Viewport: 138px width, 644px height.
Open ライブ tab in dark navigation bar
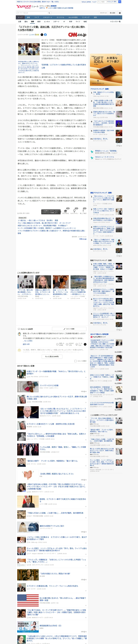(37, 17)
